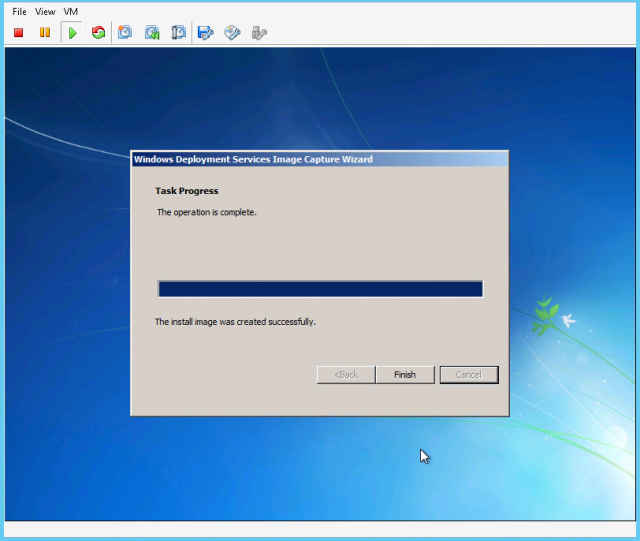Open the File menu
The height and width of the screenshot is (541, 640).
coord(19,11)
